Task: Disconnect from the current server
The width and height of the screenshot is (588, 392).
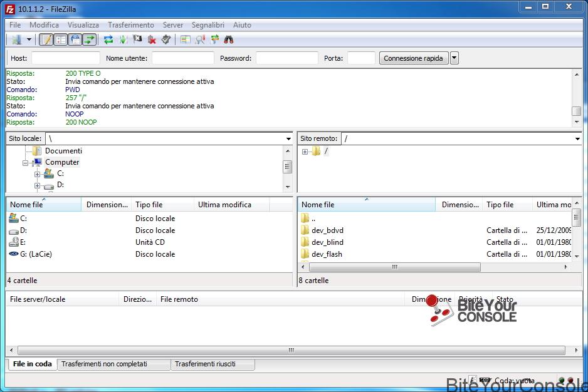Action: click(x=152, y=39)
